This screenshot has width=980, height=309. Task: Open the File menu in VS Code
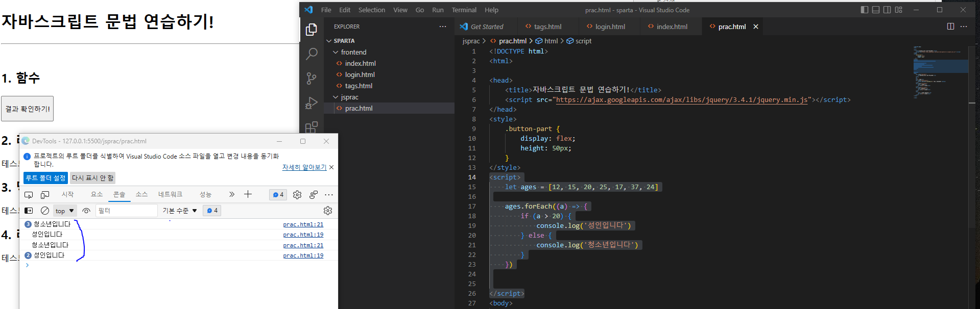326,10
